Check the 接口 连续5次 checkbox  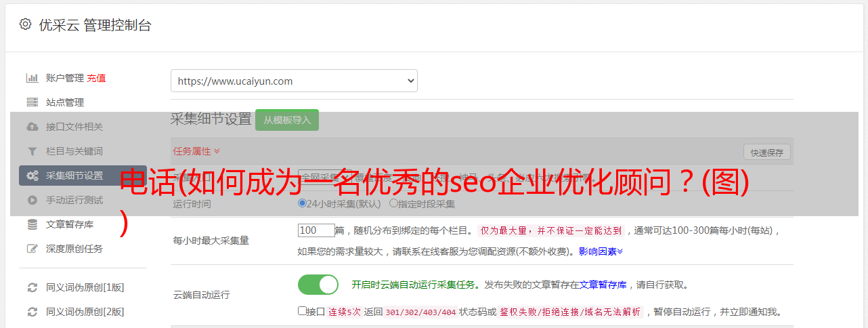[302, 312]
